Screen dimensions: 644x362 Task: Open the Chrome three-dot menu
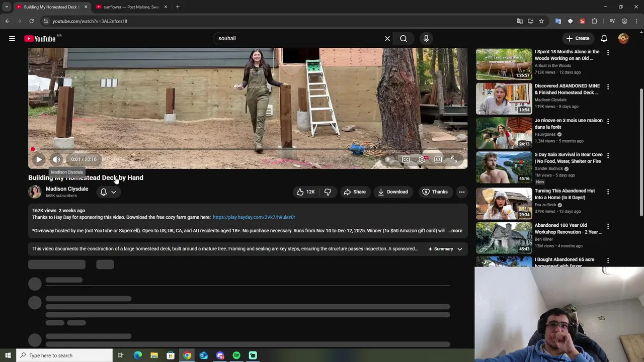coord(636,21)
